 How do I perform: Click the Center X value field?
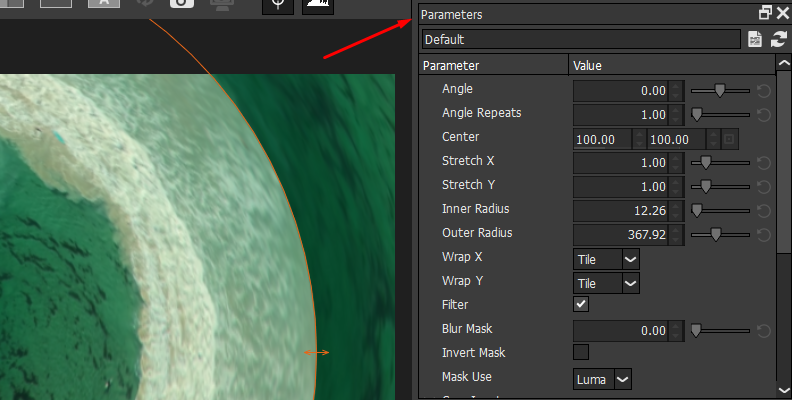(x=603, y=139)
